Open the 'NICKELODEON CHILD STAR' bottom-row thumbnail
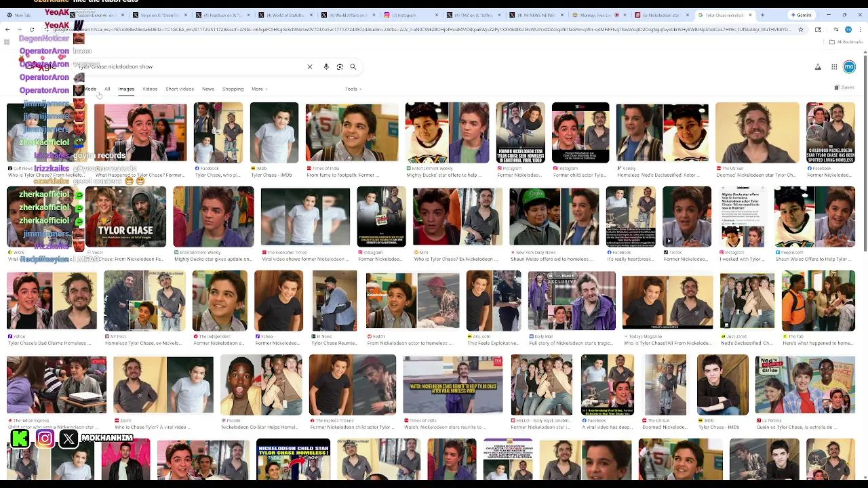Viewport: 868px width, 488px height. [293, 460]
